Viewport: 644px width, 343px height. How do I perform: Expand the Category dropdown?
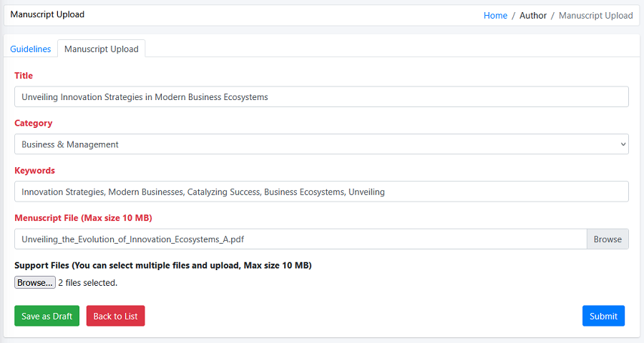(321, 144)
